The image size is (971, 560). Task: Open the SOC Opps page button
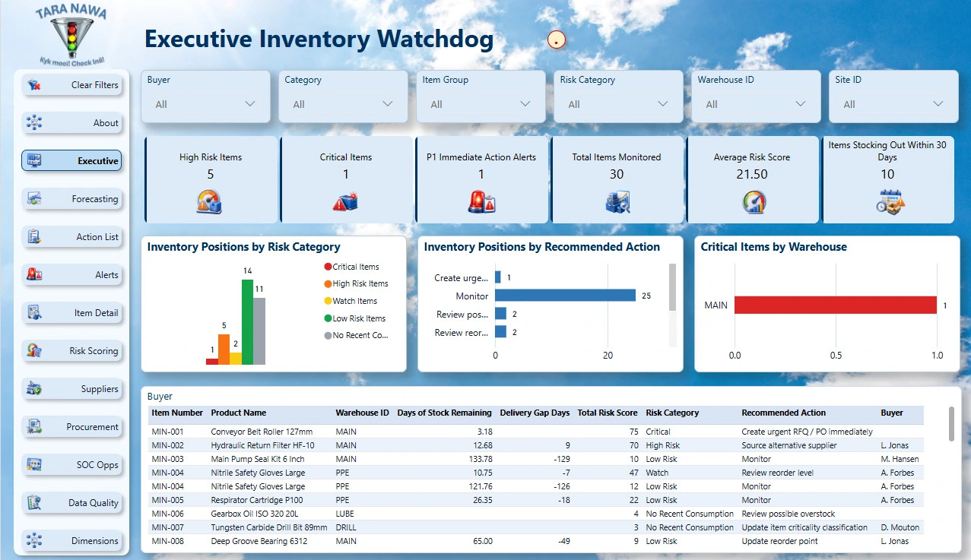click(x=71, y=465)
